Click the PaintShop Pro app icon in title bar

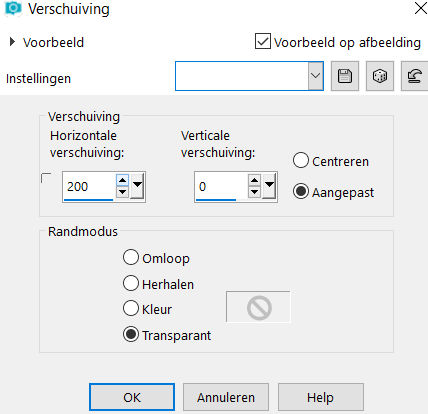(x=13, y=8)
